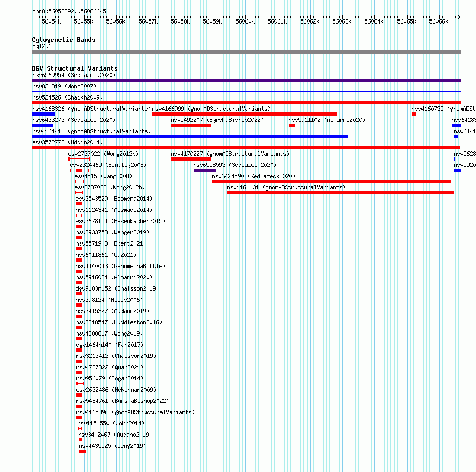Select nsv4170227 gnomAD variant label
476x472 pixels.
(x=230, y=154)
